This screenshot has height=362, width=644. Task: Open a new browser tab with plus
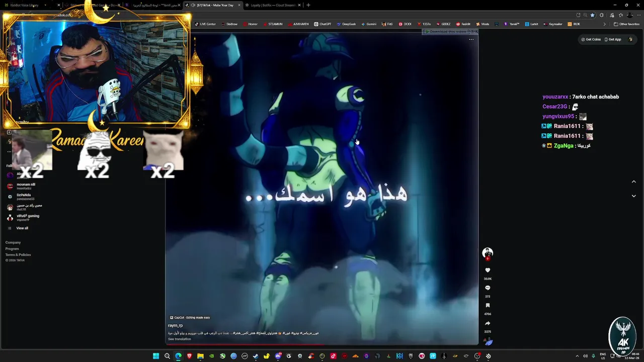(x=308, y=5)
